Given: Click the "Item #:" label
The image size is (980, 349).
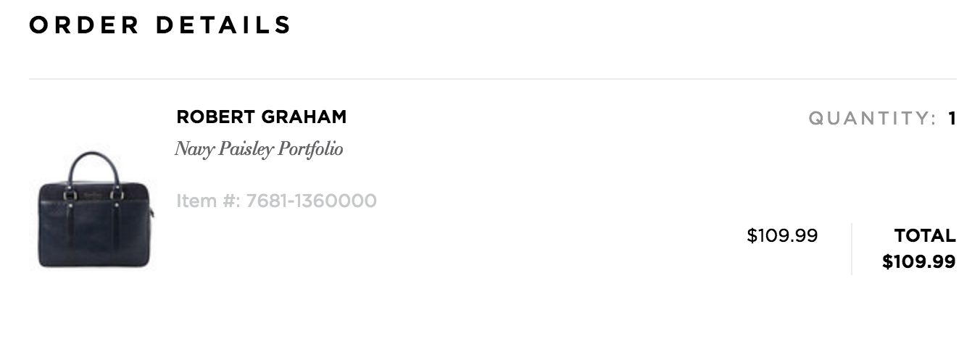Looking at the screenshot, I should pyautogui.click(x=208, y=201).
